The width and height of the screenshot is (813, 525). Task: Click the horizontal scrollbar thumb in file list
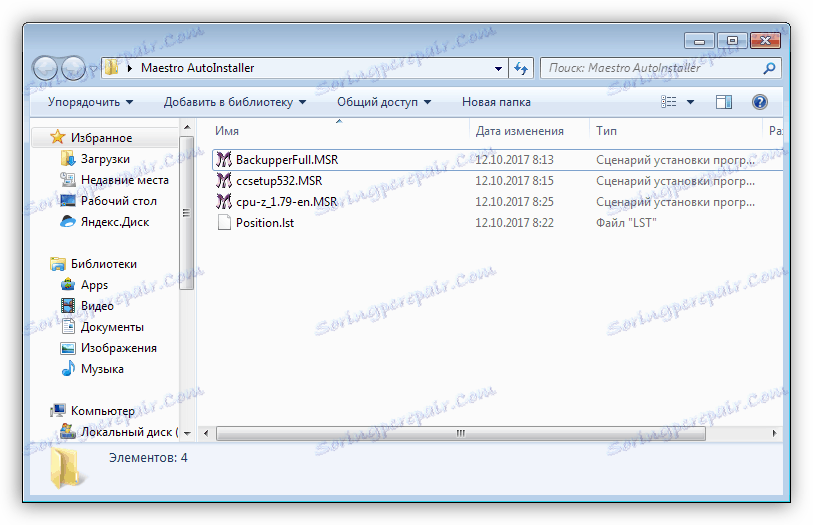[460, 433]
